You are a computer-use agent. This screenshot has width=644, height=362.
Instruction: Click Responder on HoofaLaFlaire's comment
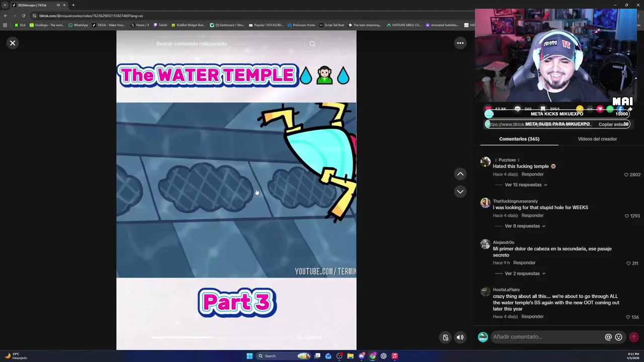(x=532, y=317)
